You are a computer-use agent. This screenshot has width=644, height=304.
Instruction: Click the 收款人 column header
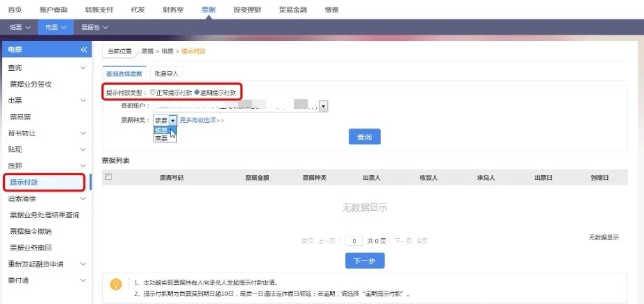pos(429,178)
